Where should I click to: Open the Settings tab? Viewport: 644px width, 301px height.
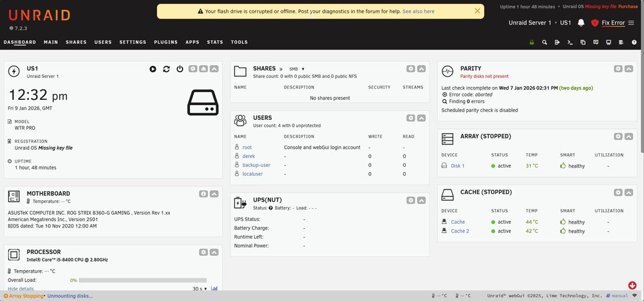[133, 42]
